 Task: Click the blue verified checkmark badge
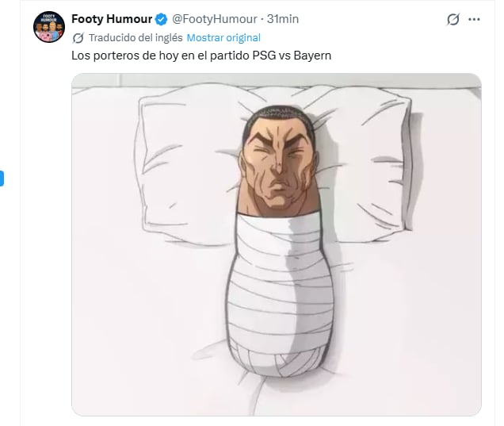point(160,18)
